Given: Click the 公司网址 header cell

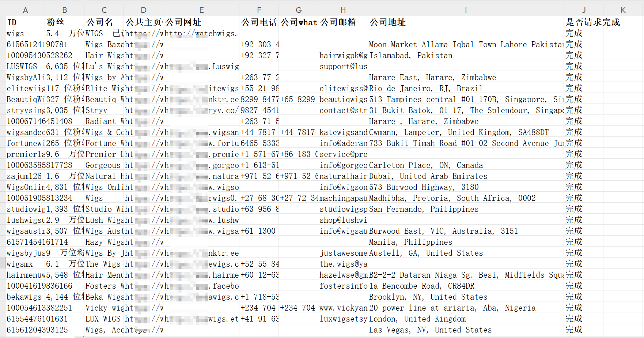Looking at the screenshot, I should (x=201, y=22).
